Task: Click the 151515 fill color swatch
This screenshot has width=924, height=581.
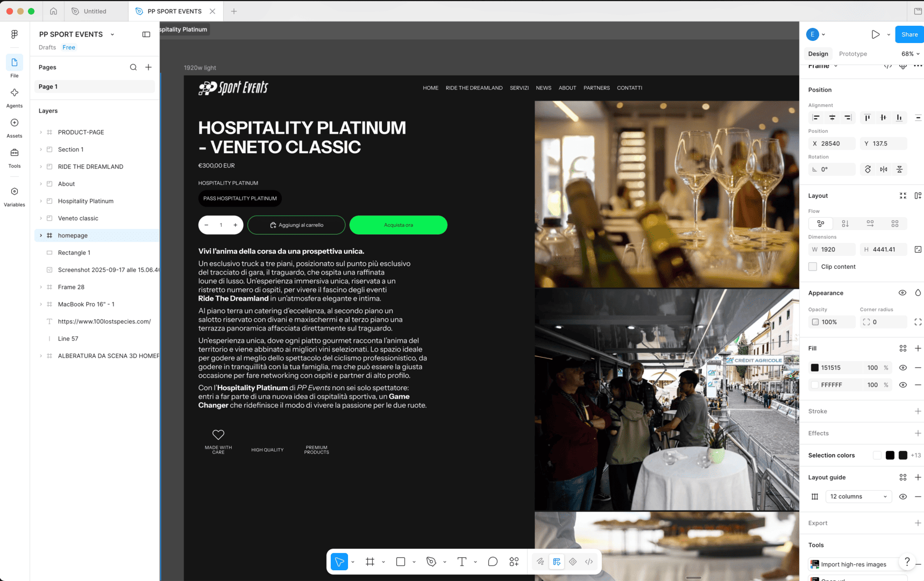Action: [815, 368]
